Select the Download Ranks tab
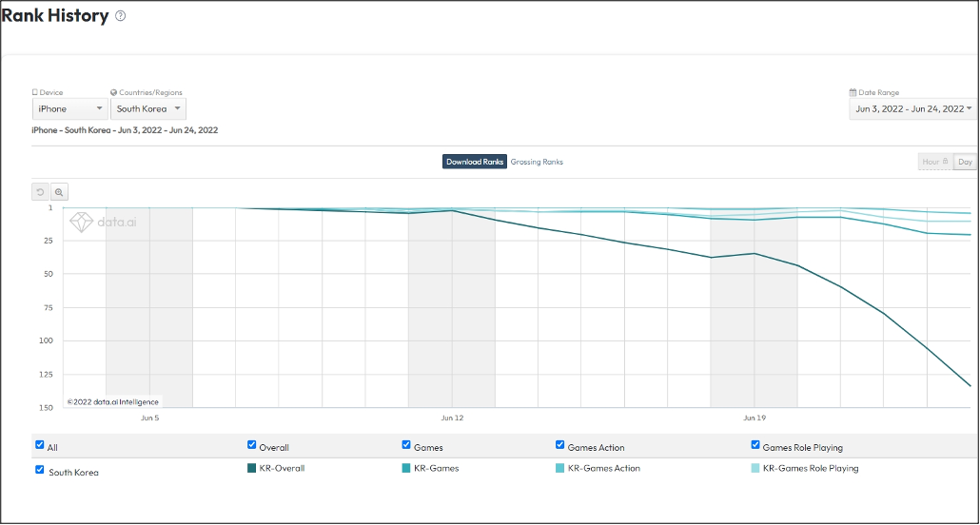Screen dimensions: 980x525 474,162
